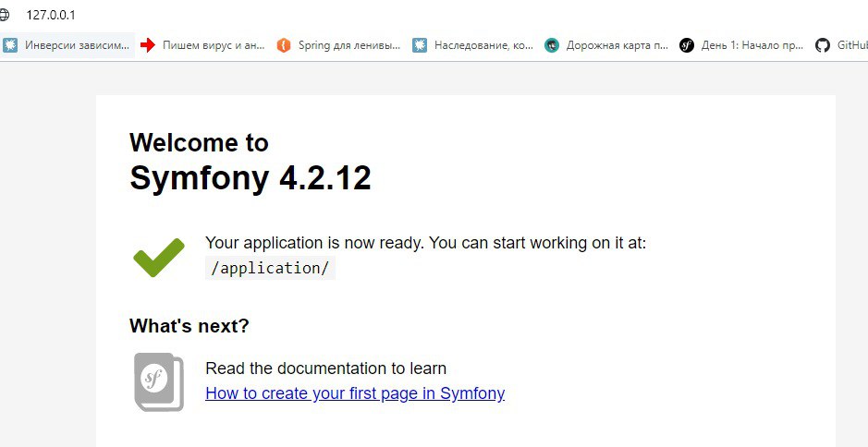This screenshot has width=868, height=447.
Task: Click the Your application is now ready text
Action: tap(426, 243)
